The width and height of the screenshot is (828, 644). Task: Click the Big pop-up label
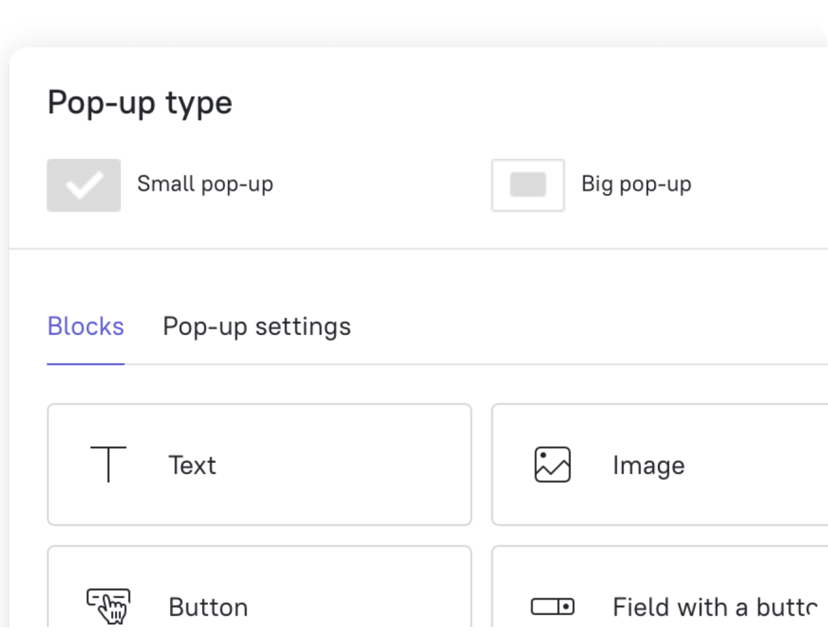coord(636,185)
